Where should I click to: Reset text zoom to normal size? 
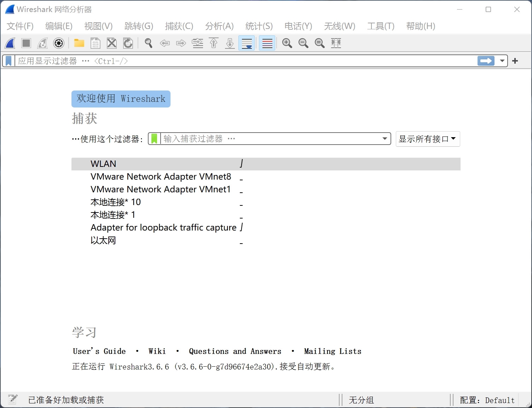click(x=320, y=43)
